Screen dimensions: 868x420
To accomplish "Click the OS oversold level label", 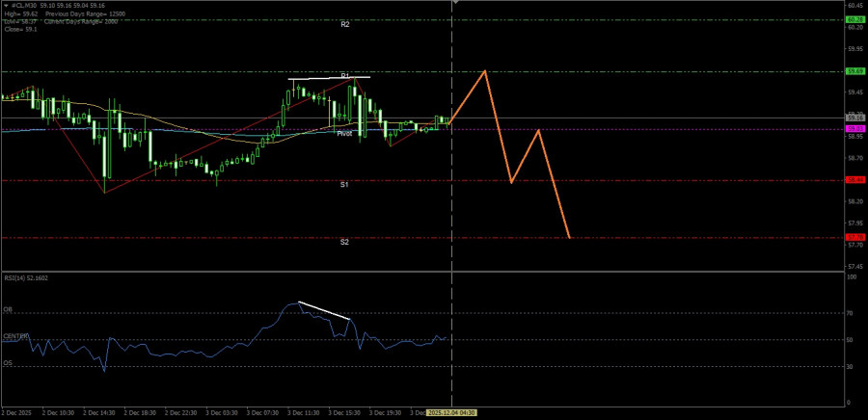I will (8, 363).
